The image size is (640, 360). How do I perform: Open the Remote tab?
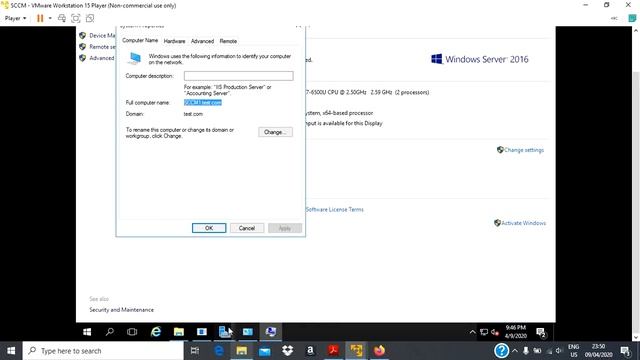(228, 41)
